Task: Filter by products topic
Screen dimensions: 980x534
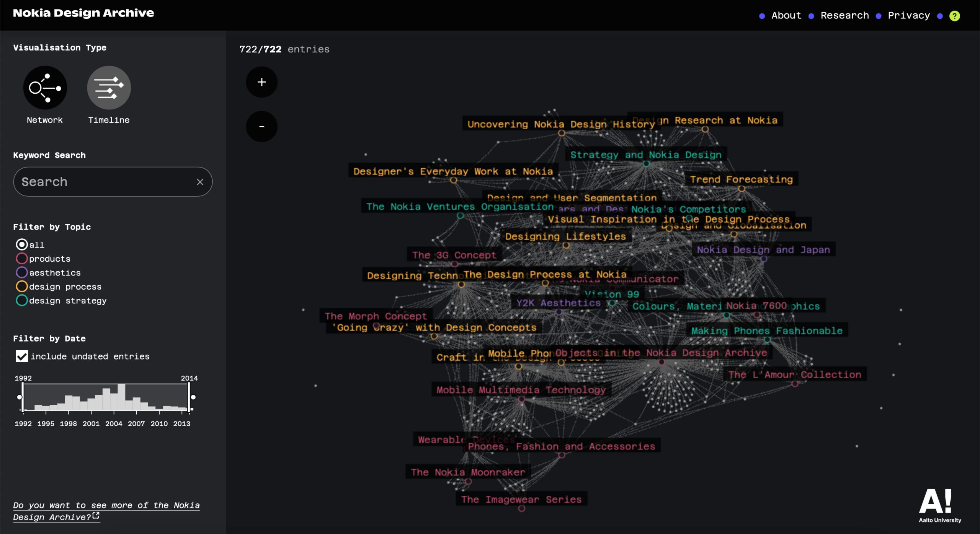Action: click(22, 259)
